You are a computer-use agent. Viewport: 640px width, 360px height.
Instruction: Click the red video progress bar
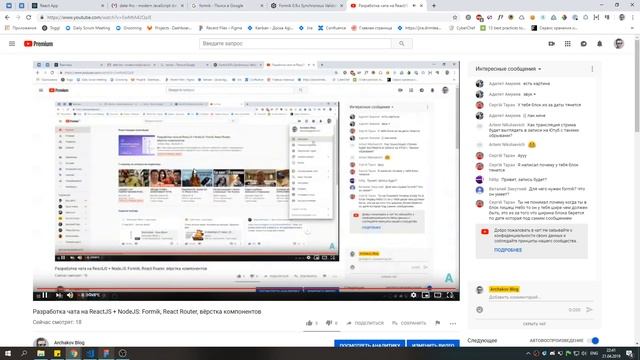click(246, 289)
